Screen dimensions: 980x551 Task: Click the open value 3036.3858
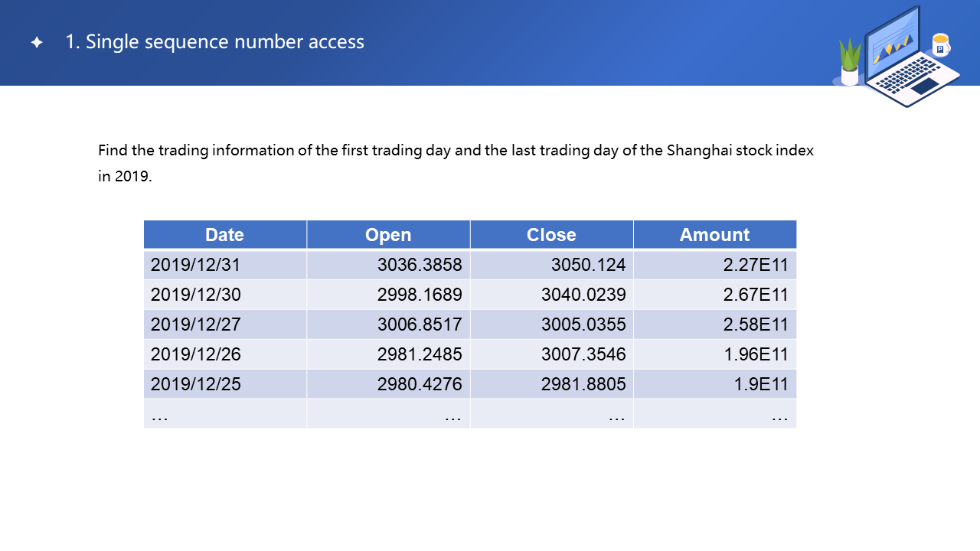click(x=420, y=265)
